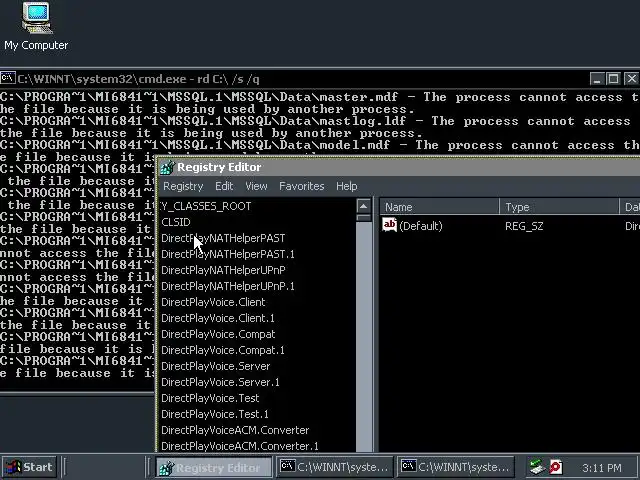The image size is (640, 480).
Task: Select the DirectPlayVoiceACM.Converter key
Action: tap(235, 430)
